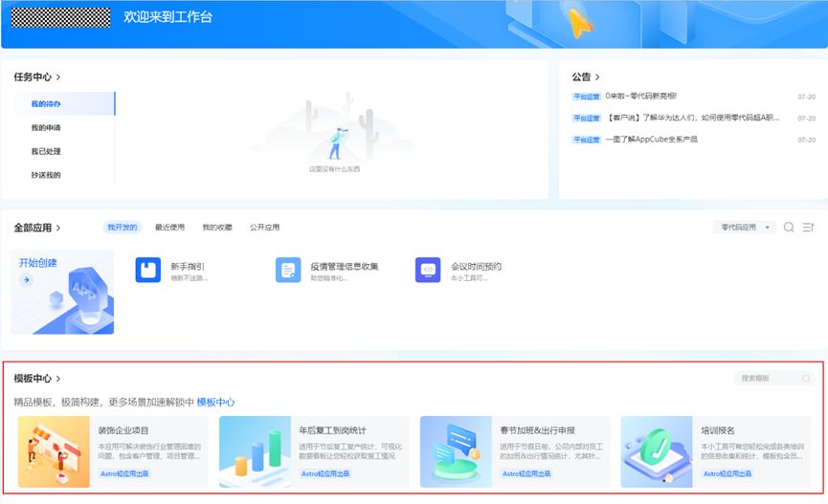Click the blue 模板中心 link in description
Screen dimensions: 828x504
click(x=215, y=402)
